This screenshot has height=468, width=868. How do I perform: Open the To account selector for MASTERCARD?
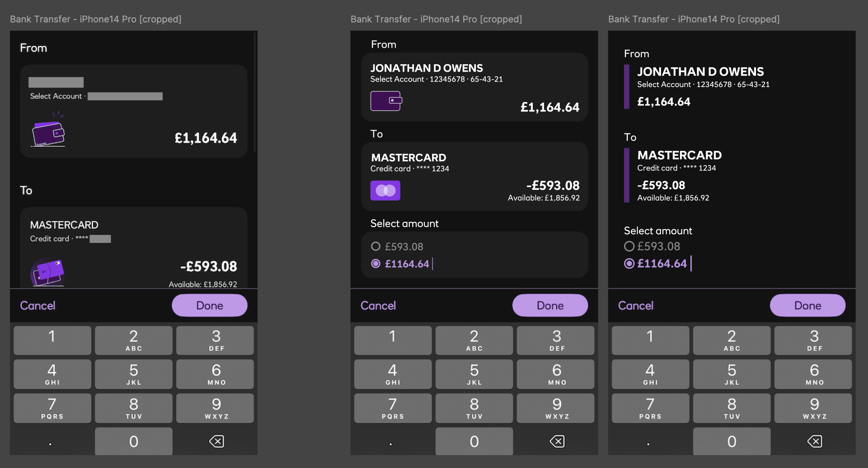click(475, 176)
